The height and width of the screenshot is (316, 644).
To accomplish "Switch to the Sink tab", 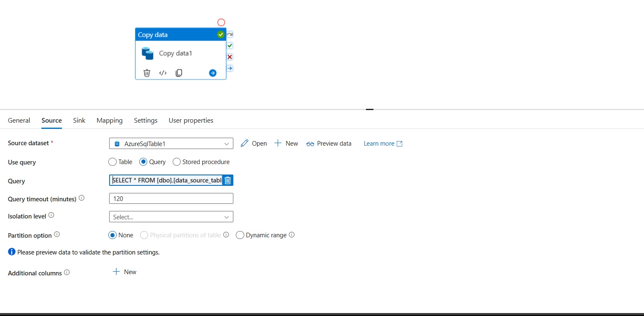I will tap(79, 120).
